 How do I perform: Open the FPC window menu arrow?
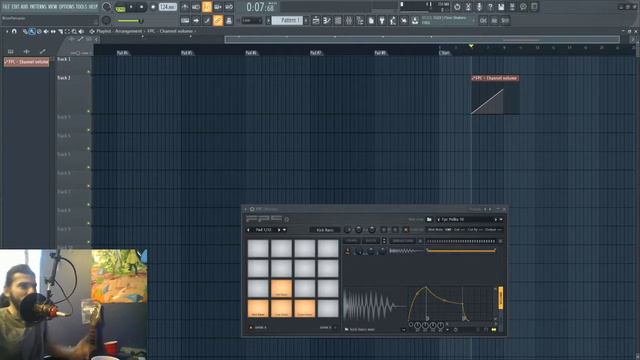pyautogui.click(x=246, y=209)
